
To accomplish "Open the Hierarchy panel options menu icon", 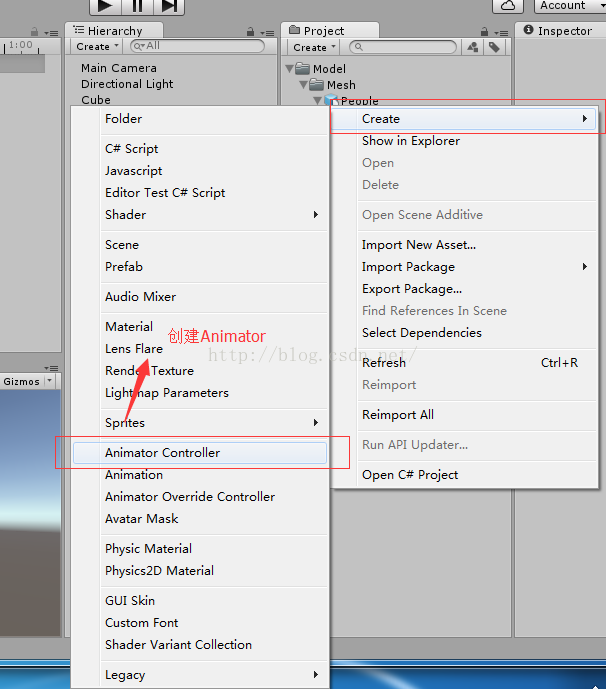I will 267,33.
